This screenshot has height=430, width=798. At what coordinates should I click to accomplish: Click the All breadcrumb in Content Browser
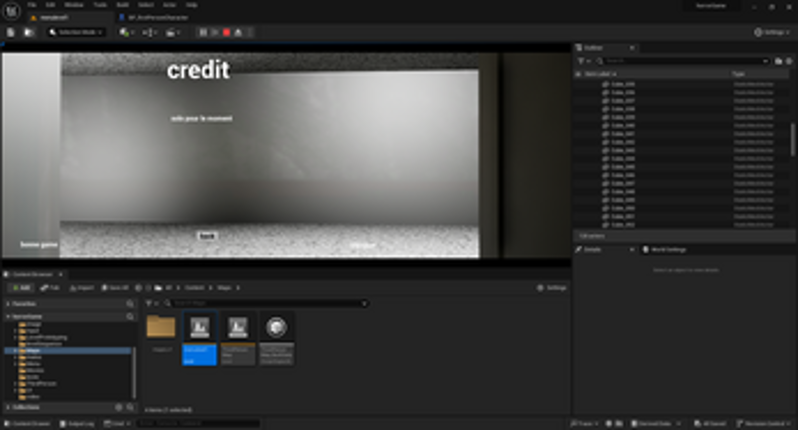click(168, 288)
